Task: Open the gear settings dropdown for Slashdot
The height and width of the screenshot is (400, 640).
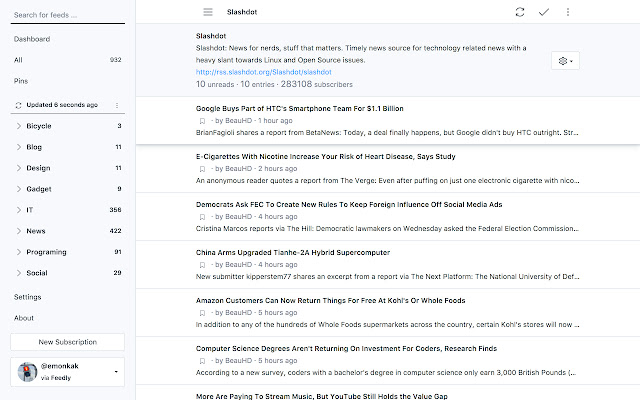Action: pos(565,61)
